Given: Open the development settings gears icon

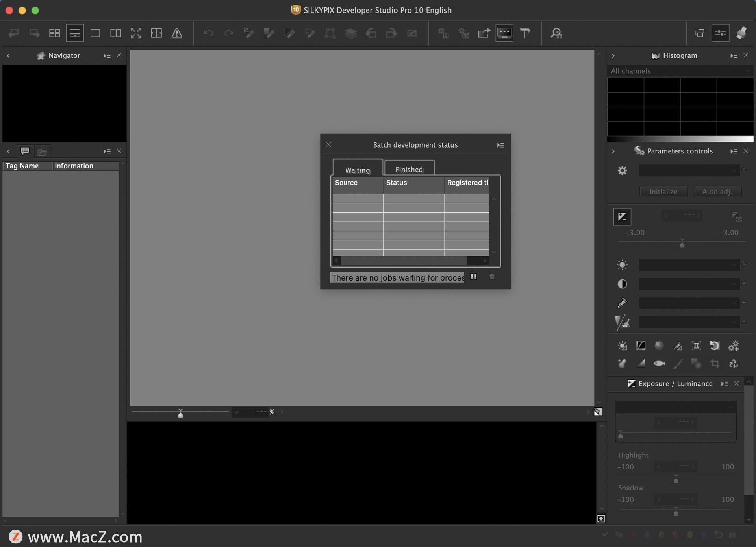Looking at the screenshot, I should pyautogui.click(x=734, y=346).
